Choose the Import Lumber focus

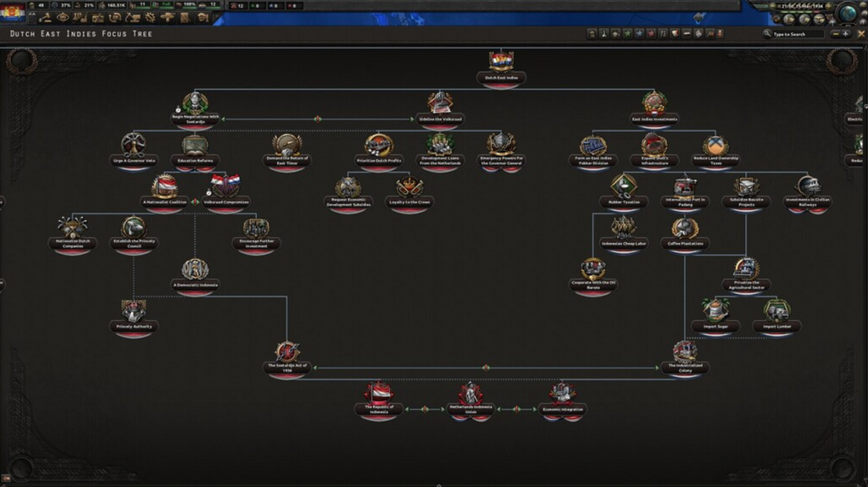coord(776,317)
